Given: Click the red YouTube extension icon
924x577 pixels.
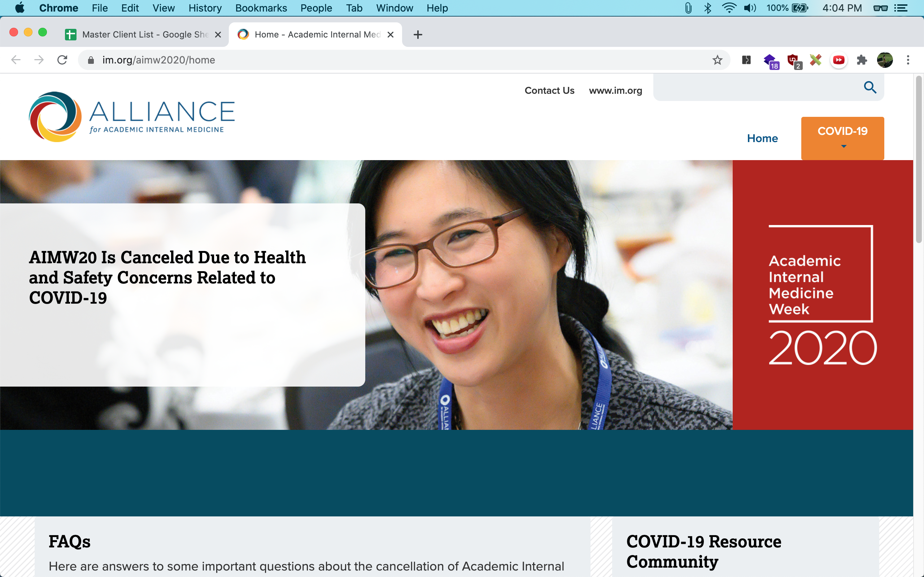Looking at the screenshot, I should pos(838,60).
